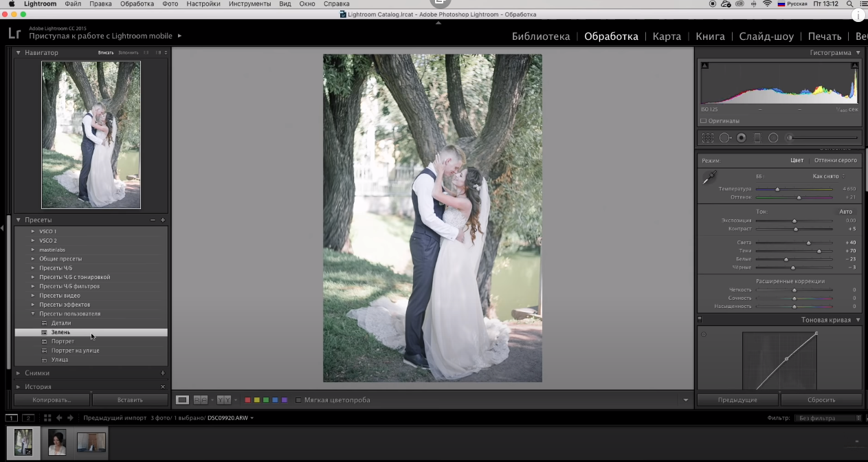Collapse the Пресеты пользователя folder
Image resolution: width=868 pixels, height=462 pixels.
32,313
